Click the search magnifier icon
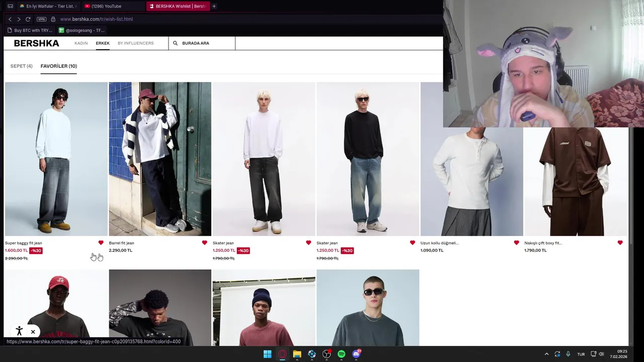644x362 pixels. (175, 43)
